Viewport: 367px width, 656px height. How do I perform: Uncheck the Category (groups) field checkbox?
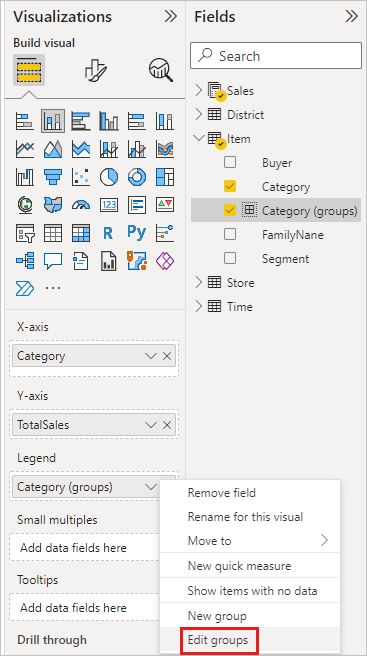[x=230, y=210]
